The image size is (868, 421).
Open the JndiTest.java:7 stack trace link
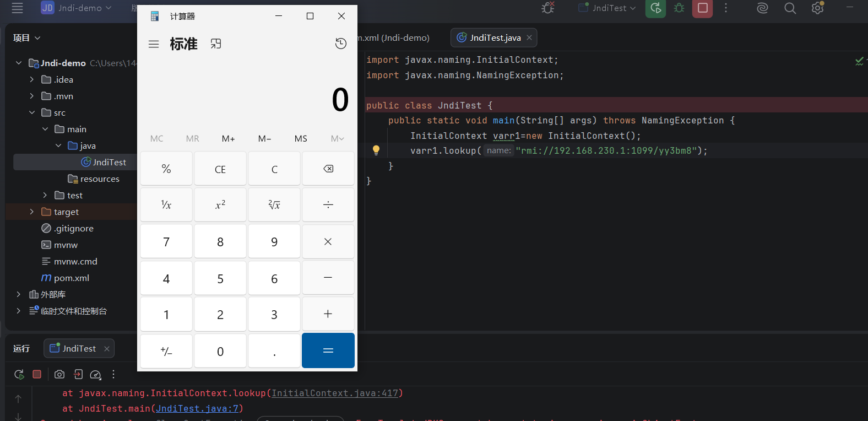pos(197,408)
